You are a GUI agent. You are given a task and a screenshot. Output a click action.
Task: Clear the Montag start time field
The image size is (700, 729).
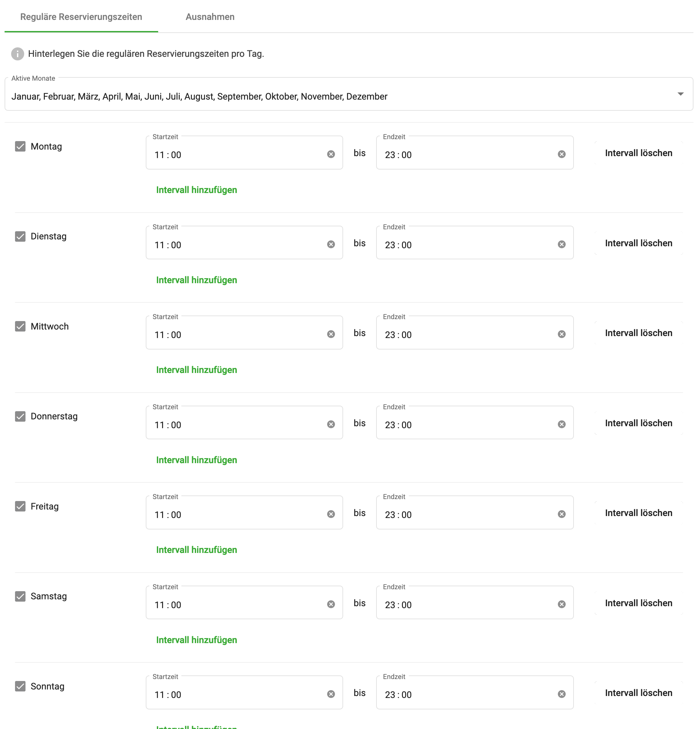tap(331, 154)
